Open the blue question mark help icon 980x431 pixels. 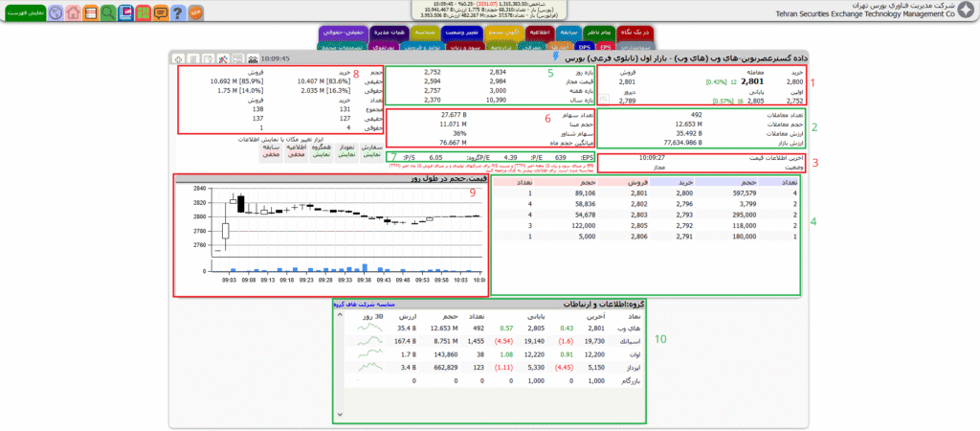click(x=178, y=12)
